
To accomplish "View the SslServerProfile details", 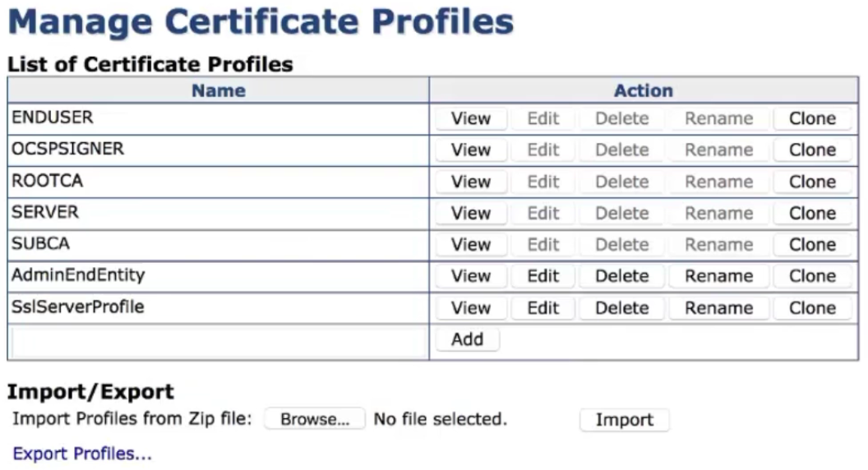I will 471,308.
